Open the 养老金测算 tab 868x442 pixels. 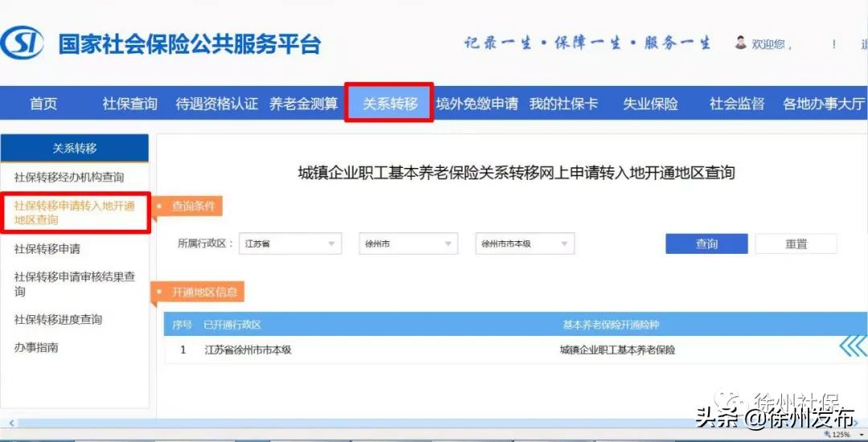(304, 104)
